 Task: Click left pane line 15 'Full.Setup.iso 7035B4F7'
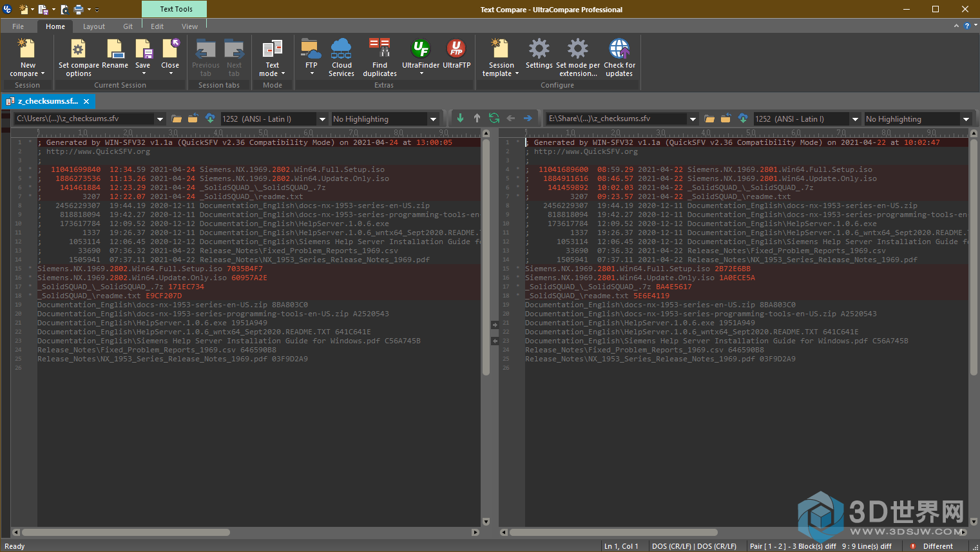pyautogui.click(x=150, y=269)
